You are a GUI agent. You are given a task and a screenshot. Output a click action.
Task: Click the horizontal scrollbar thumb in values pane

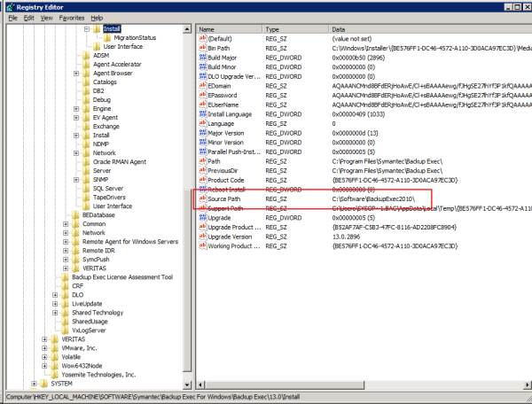[285, 385]
